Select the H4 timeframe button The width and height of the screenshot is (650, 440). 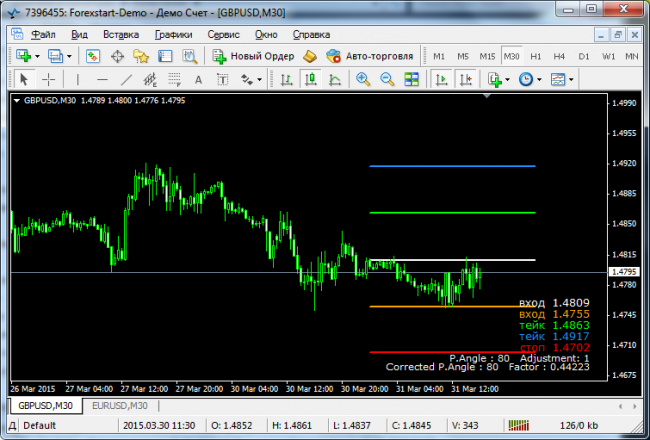pyautogui.click(x=560, y=55)
